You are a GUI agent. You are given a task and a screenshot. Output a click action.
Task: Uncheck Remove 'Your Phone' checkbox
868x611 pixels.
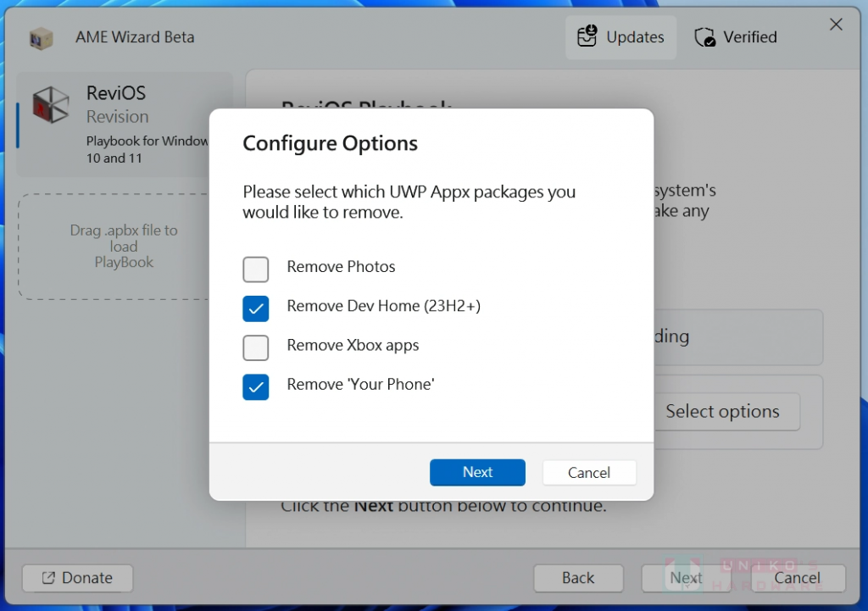pos(256,387)
